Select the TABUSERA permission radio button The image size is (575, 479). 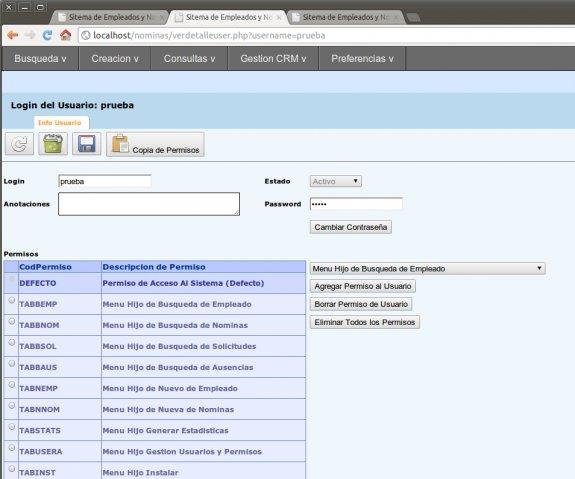point(12,447)
